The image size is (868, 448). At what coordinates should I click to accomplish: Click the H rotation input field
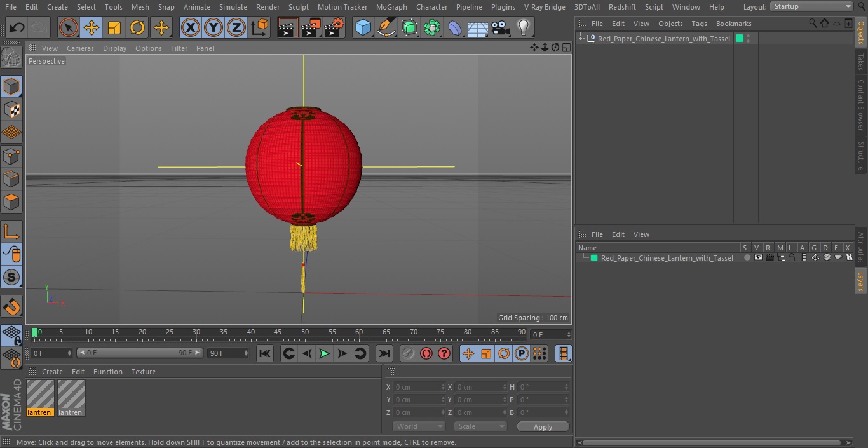tap(545, 387)
